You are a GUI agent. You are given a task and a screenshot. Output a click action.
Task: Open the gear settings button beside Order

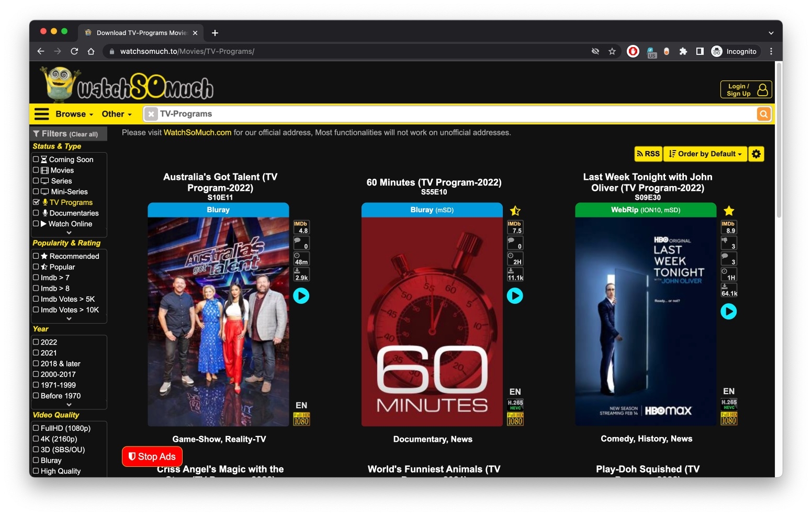coord(756,154)
